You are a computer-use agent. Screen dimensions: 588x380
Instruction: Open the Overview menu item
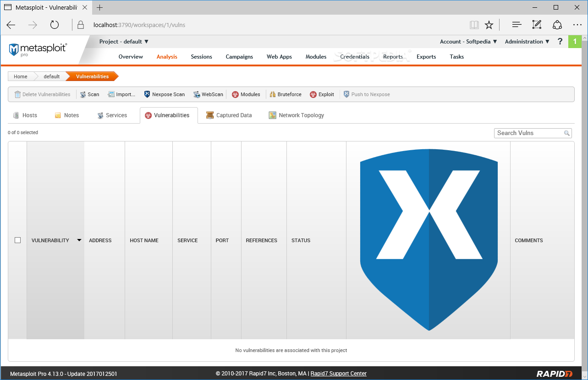131,57
